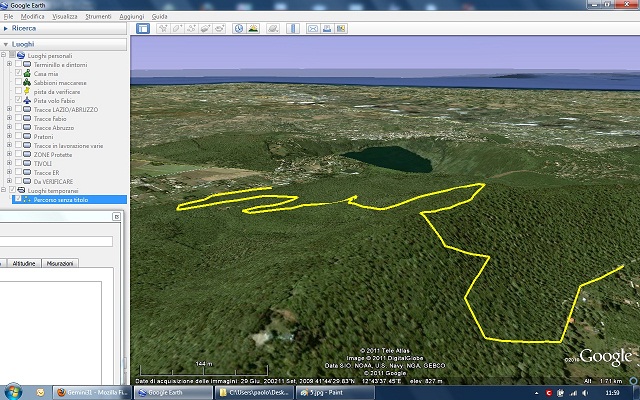
Task: Click the Print toolbar icon
Action: click(x=327, y=28)
